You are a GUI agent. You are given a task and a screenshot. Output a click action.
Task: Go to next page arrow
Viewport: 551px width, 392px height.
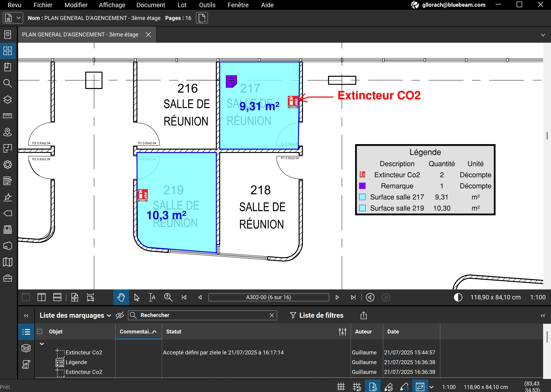point(337,297)
